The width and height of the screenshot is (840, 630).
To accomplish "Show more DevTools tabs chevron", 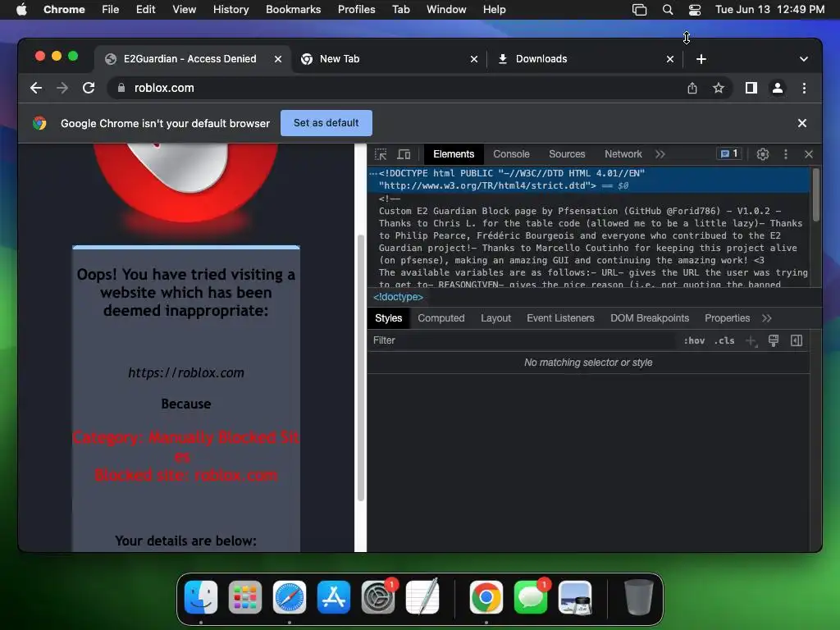I will tap(660, 154).
